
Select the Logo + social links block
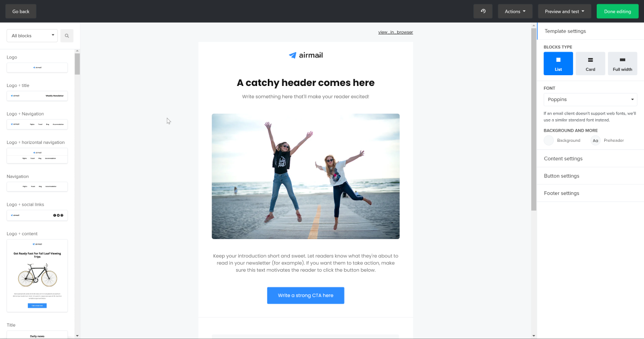coord(37,215)
